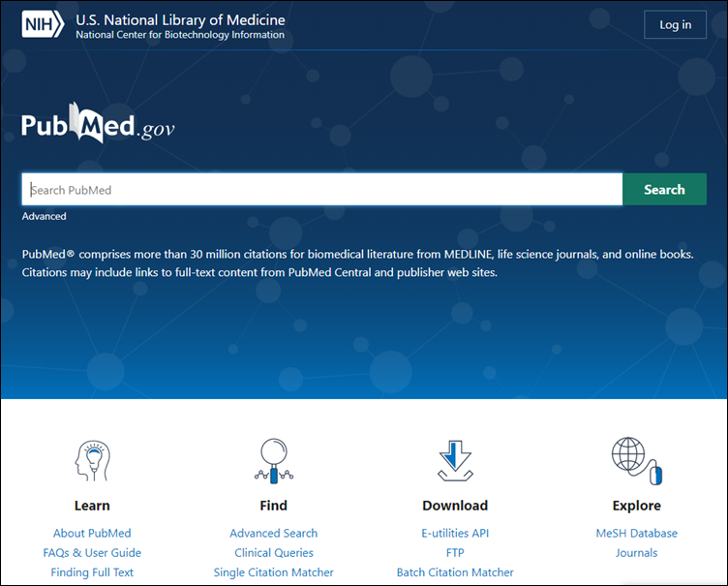Click the NIH logo icon
The image size is (728, 586).
44,23
